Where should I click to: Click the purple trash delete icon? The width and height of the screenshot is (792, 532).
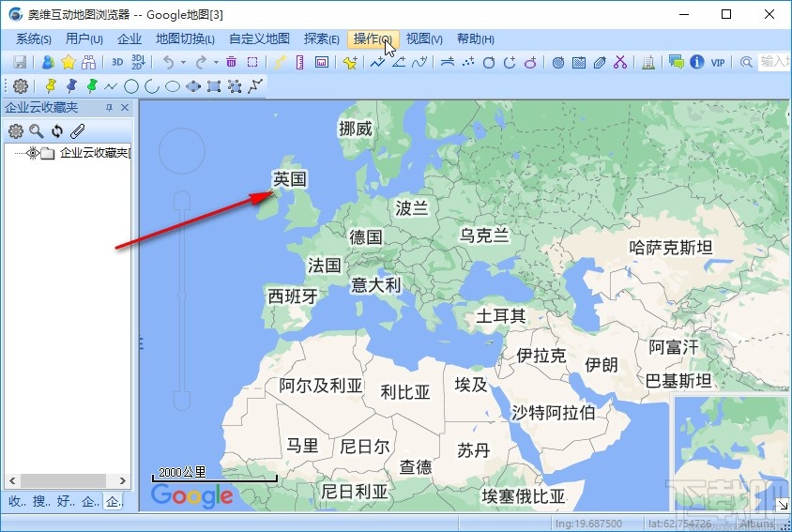(x=232, y=62)
